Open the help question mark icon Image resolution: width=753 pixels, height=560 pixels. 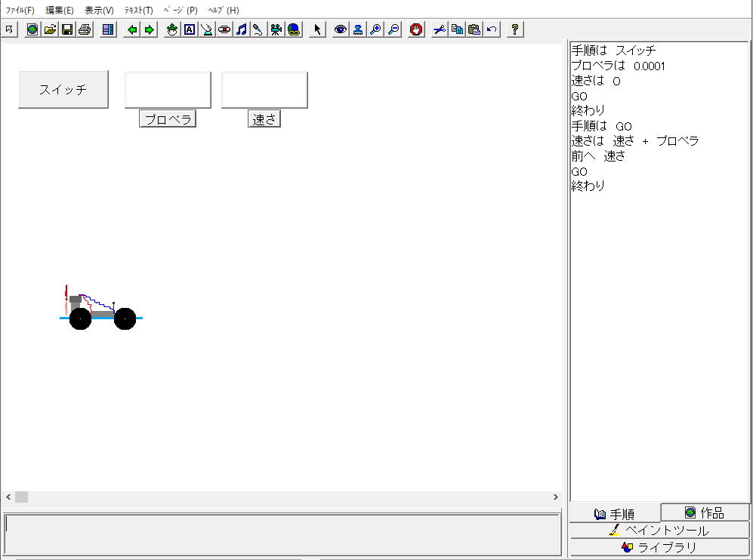point(515,29)
